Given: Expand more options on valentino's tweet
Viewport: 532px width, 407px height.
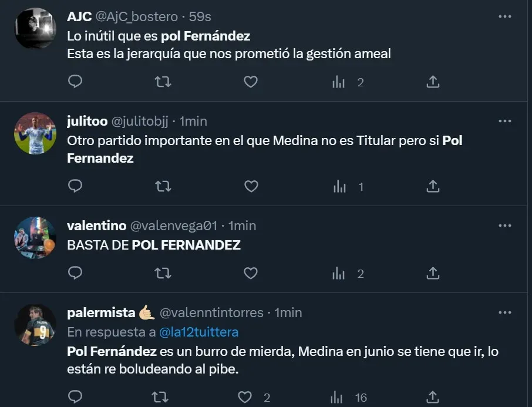Looking at the screenshot, I should tap(504, 226).
